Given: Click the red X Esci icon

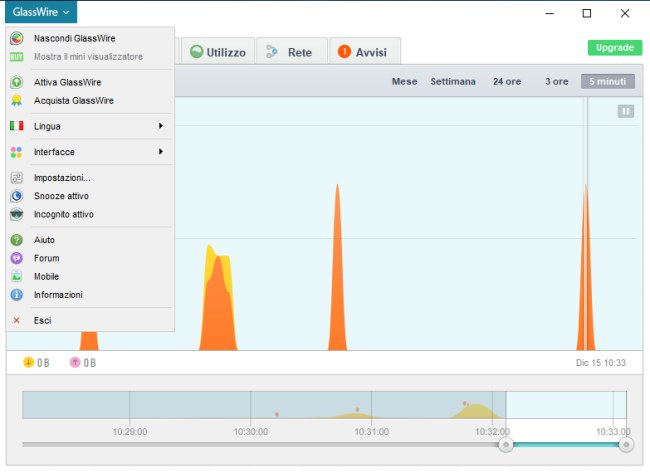Looking at the screenshot, I should 17,320.
